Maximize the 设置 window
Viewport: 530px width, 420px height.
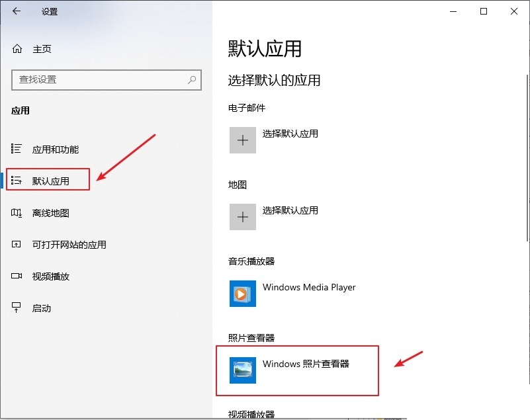484,11
